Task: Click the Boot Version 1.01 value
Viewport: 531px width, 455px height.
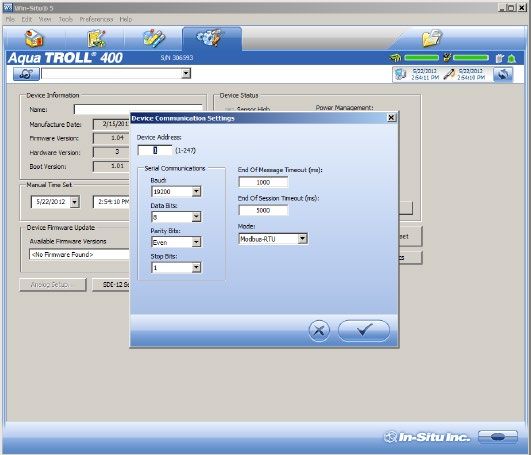Action: (112, 166)
